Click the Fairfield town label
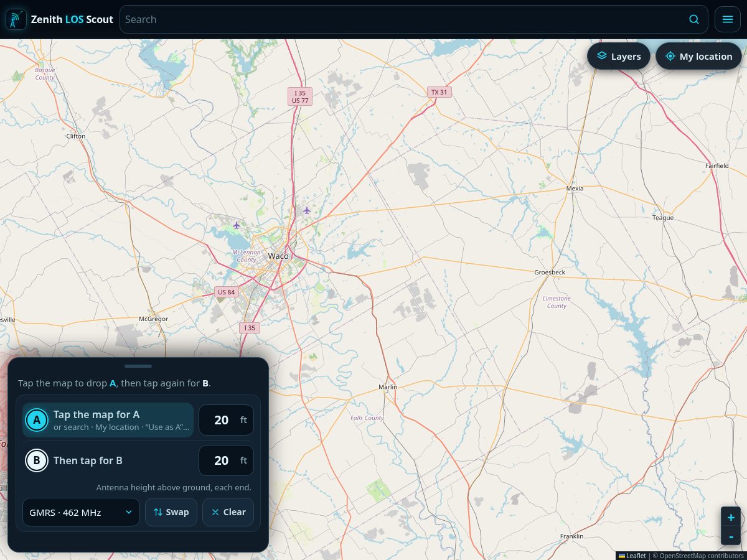The width and height of the screenshot is (747, 560). (717, 166)
